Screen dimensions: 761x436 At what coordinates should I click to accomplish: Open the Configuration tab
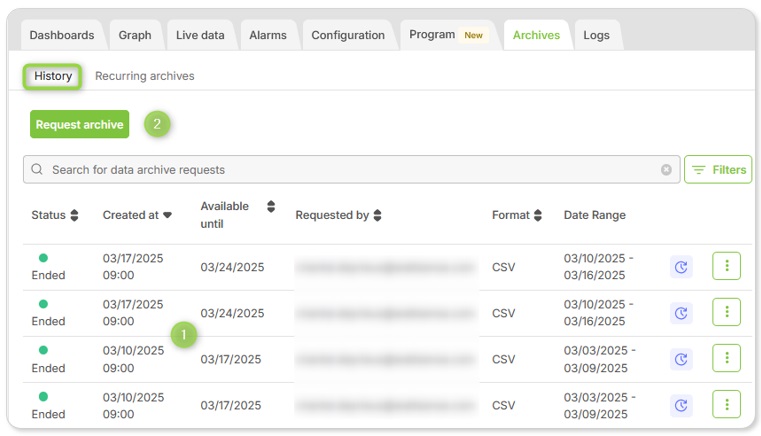tap(348, 35)
